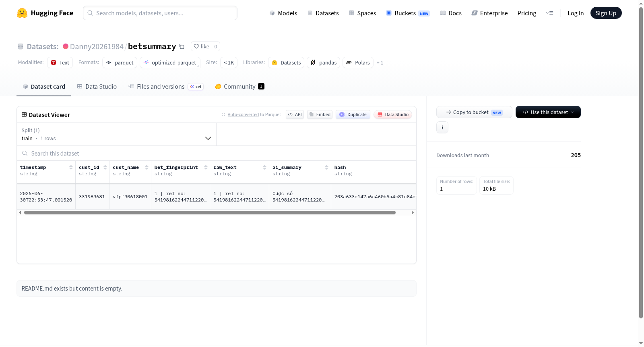Select the timestamp cell 2026-06-30T22:53:47.001520

46,197
